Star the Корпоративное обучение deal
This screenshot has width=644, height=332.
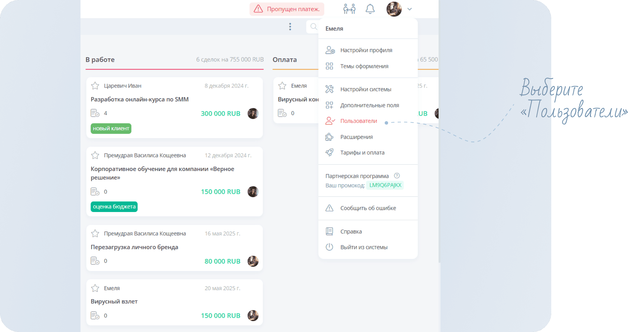95,155
